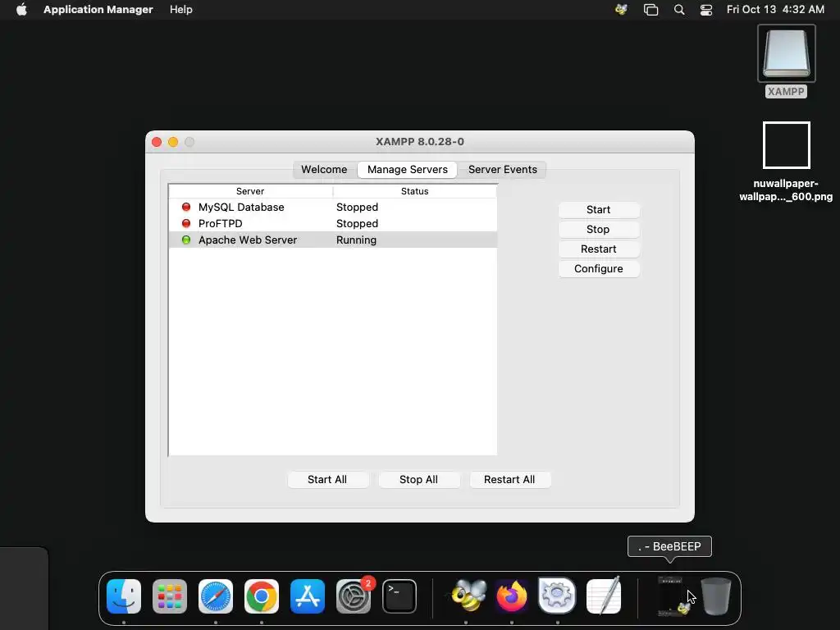Click Restart All servers
The image size is (840, 630).
(509, 479)
